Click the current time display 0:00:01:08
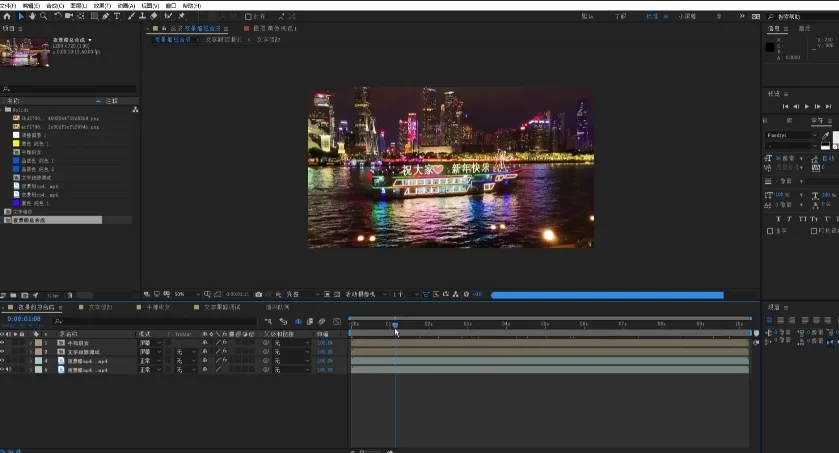 click(23, 320)
